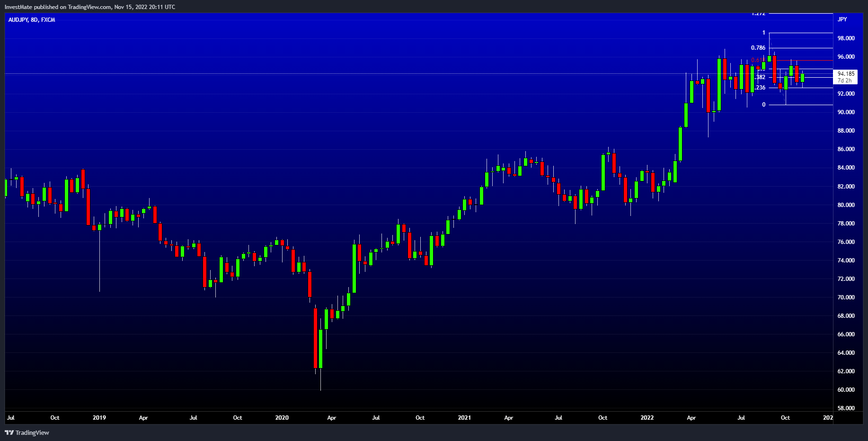Viewport: 868px width, 441px height.
Task: Select the 60.000 price axis label
Action: [846, 390]
